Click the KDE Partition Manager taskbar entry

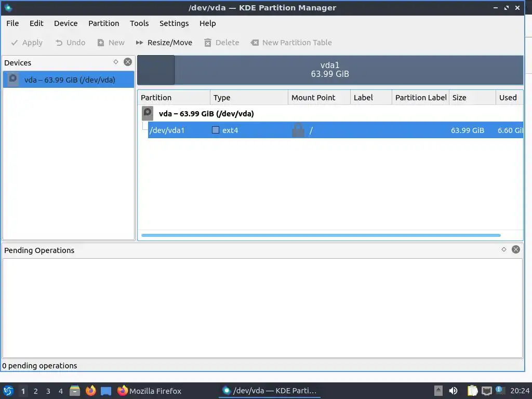coord(270,391)
